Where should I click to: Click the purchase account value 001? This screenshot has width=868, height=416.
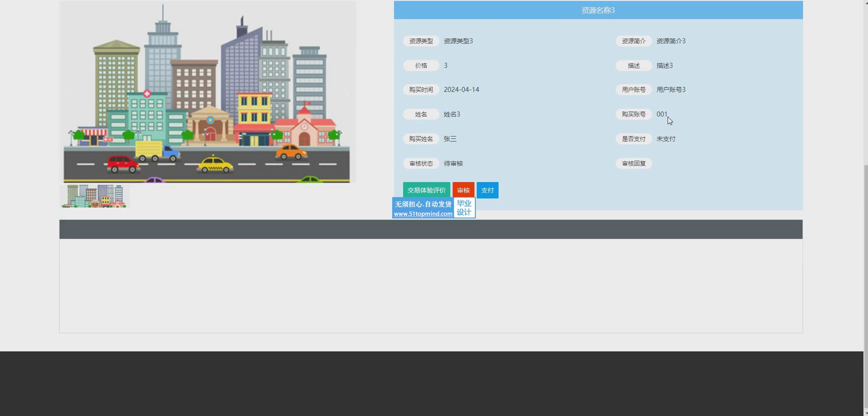[x=662, y=114]
